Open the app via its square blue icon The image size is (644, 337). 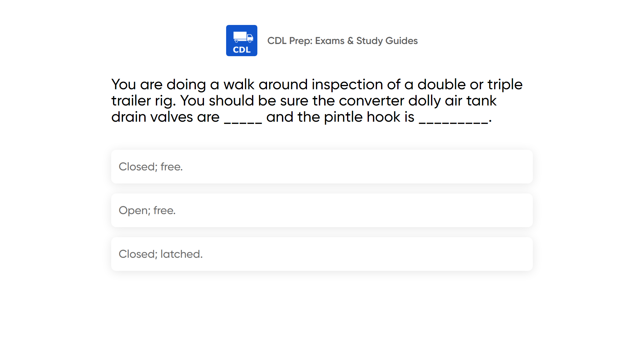(x=241, y=41)
